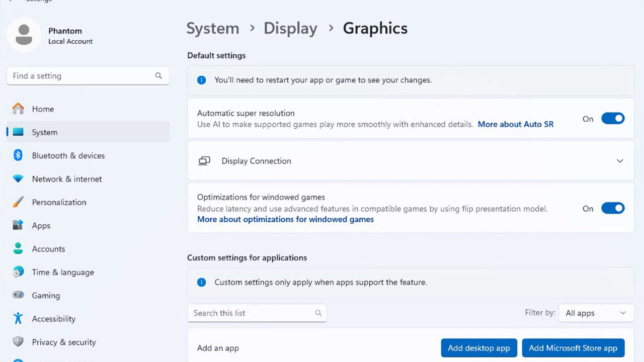
Task: Go back to Display breadcrumb
Action: 290,28
